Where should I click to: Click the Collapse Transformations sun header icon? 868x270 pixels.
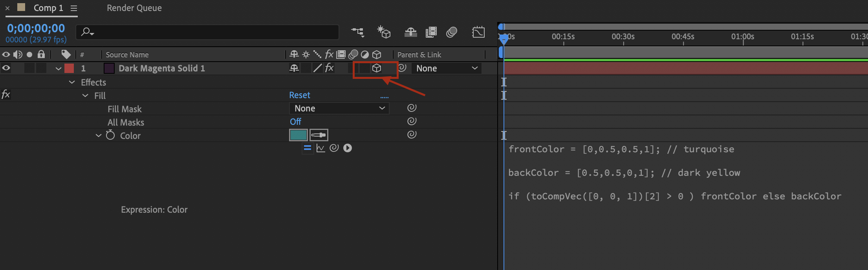pos(306,54)
